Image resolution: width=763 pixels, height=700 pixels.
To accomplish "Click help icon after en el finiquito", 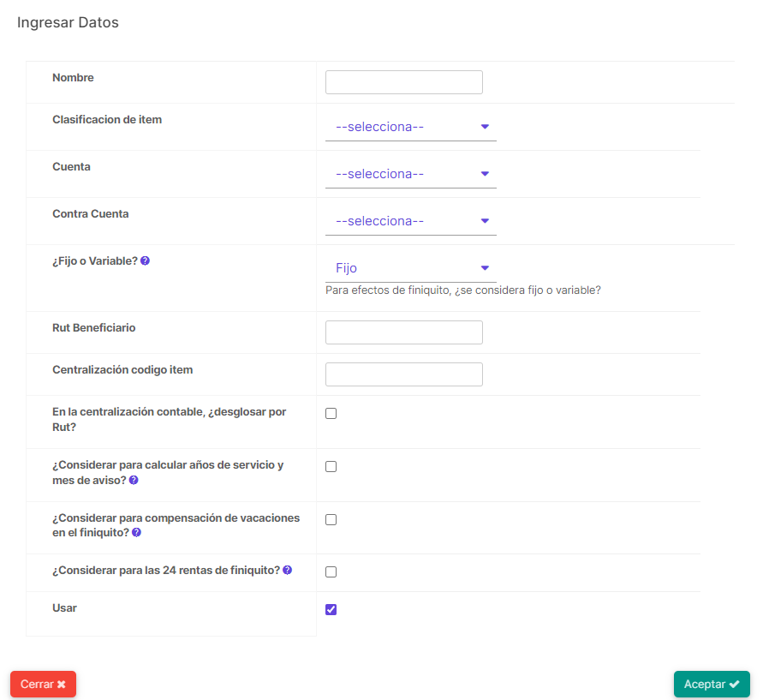I will (137, 533).
